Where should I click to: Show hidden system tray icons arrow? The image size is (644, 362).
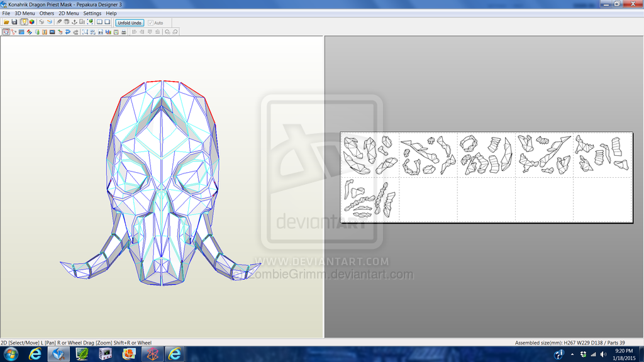tap(572, 354)
